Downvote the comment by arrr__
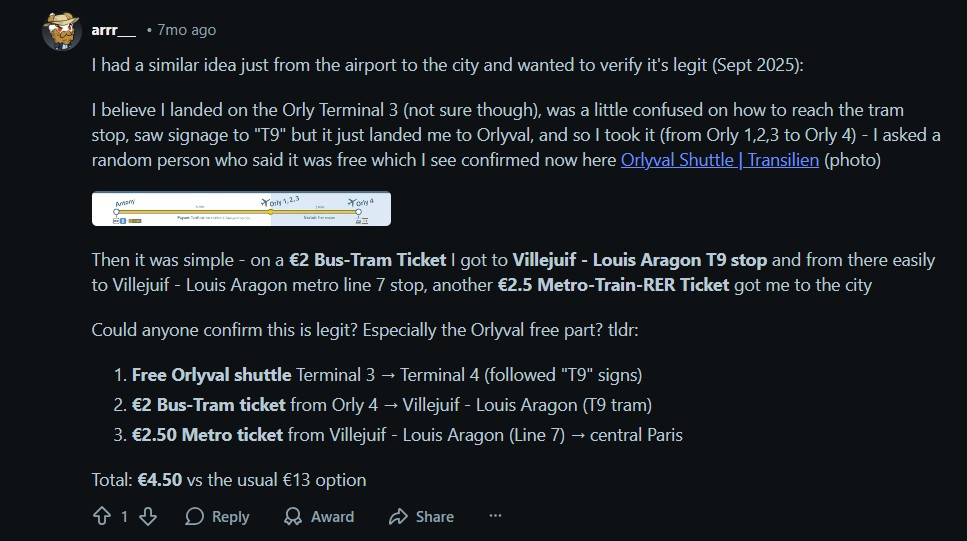967x541 pixels. click(x=148, y=516)
